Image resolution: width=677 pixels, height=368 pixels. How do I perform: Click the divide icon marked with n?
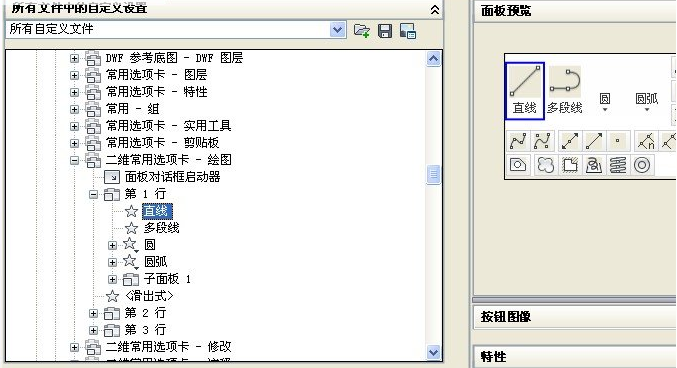click(x=646, y=141)
